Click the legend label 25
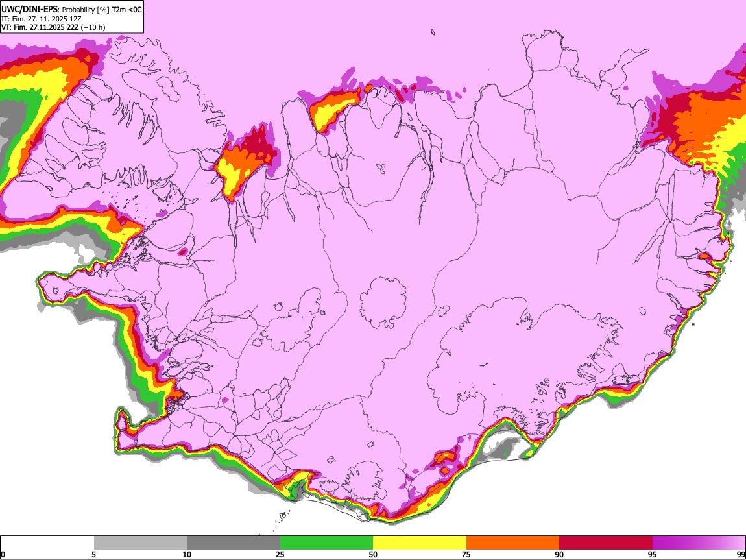The height and width of the screenshot is (560, 746). pos(280,554)
